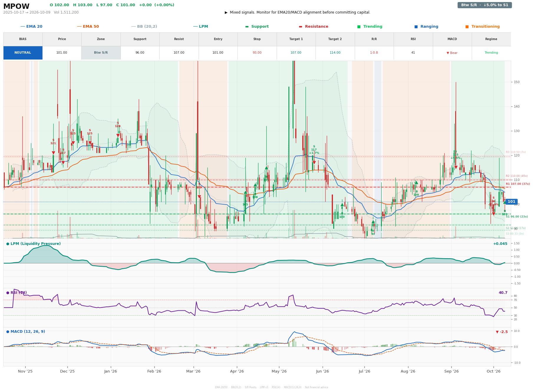Click the Target 2 column header
This screenshot has height=392, width=533.
coord(335,39)
